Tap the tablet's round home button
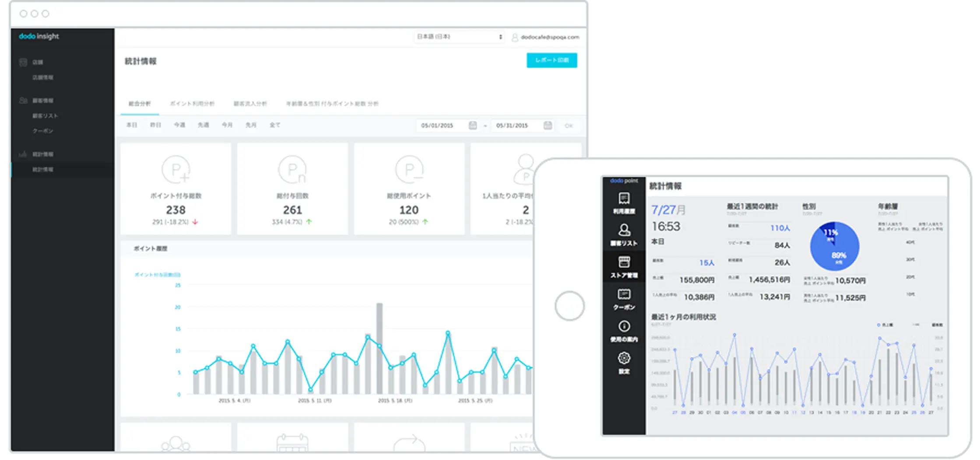This screenshot has width=980, height=460. click(x=569, y=306)
